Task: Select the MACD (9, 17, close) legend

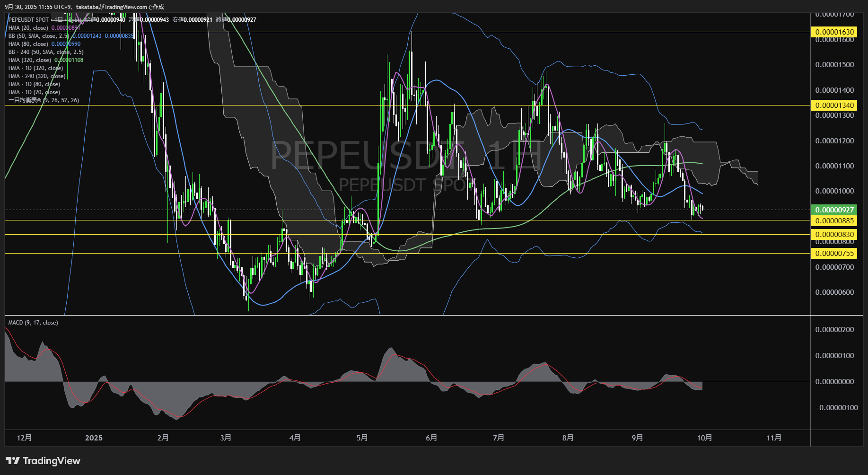Action: (33, 323)
